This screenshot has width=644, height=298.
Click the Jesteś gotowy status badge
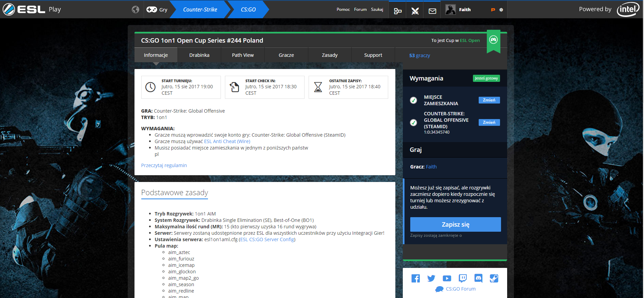pyautogui.click(x=486, y=78)
